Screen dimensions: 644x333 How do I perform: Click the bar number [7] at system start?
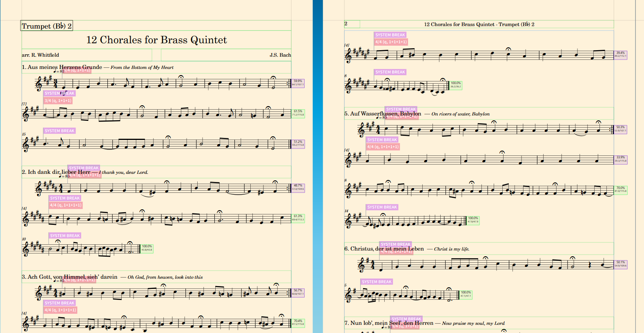tap(24, 104)
